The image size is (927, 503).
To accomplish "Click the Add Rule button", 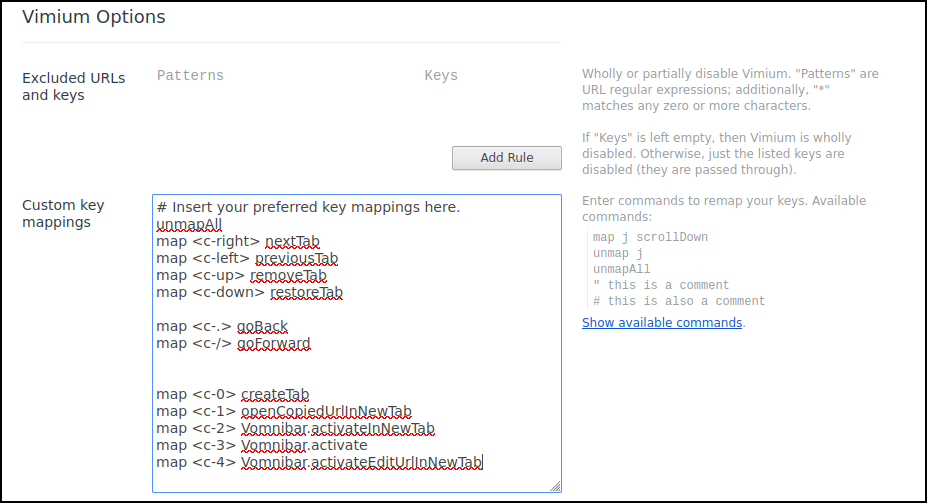I will [506, 157].
